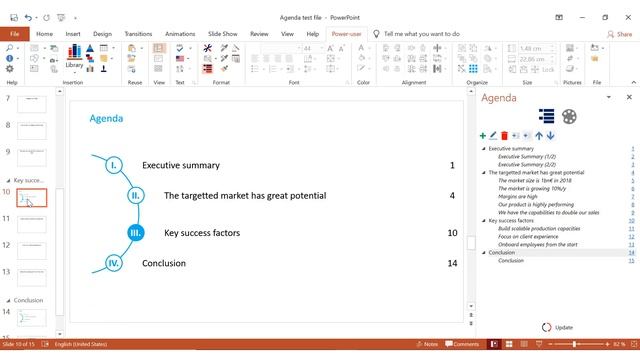640x360 pixels.
Task: Click the stamp icon in Insertion group
Action: click(104, 69)
